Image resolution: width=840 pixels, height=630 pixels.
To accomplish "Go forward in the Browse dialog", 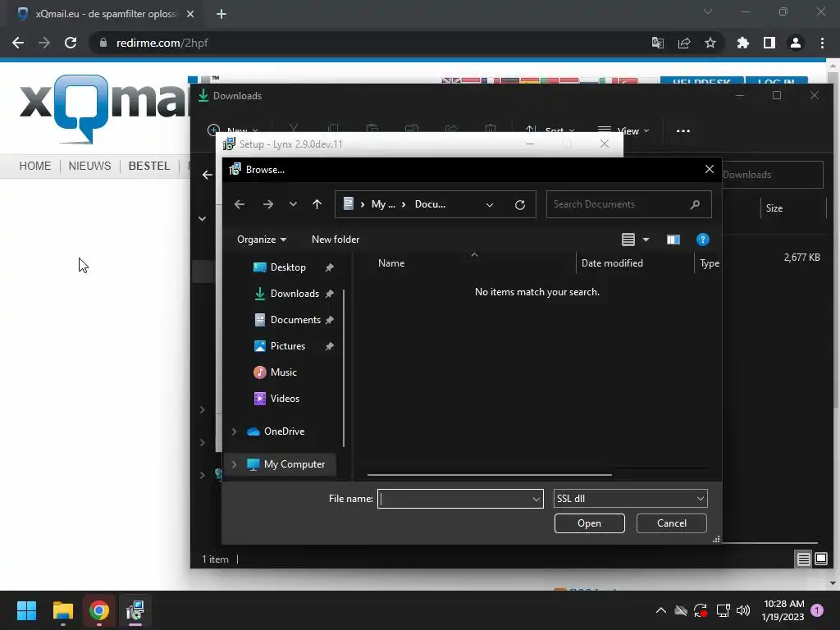I will [268, 204].
